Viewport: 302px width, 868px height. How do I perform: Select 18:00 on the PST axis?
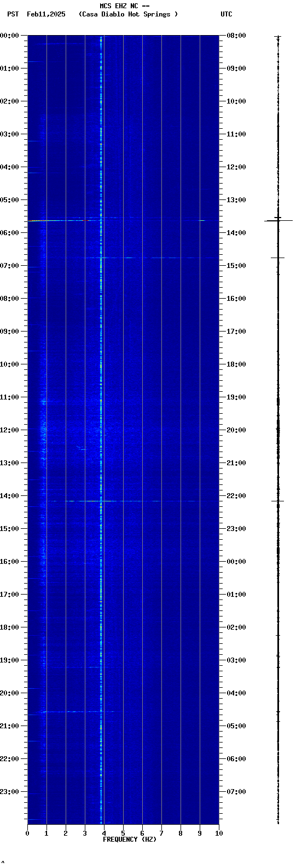tap(10, 627)
